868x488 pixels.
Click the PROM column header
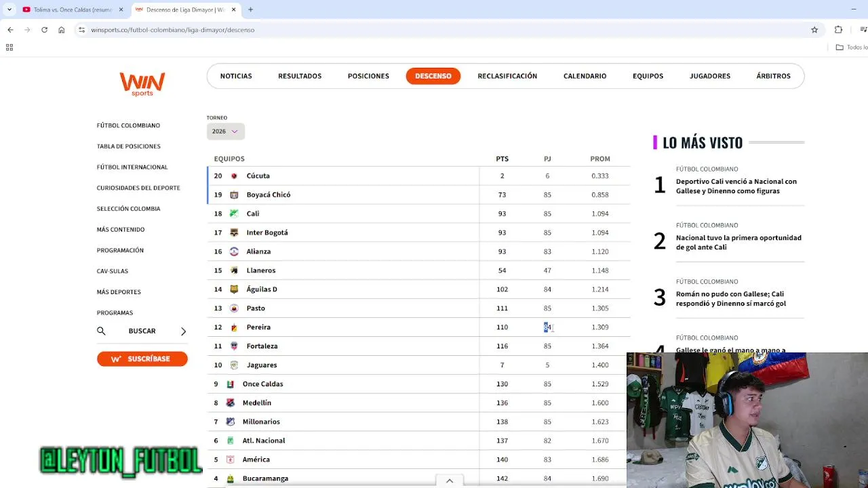click(600, 159)
